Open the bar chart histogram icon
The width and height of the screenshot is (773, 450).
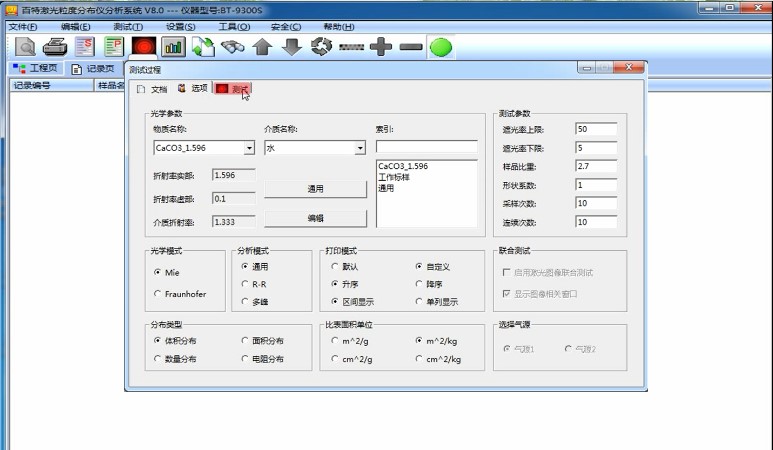[174, 46]
